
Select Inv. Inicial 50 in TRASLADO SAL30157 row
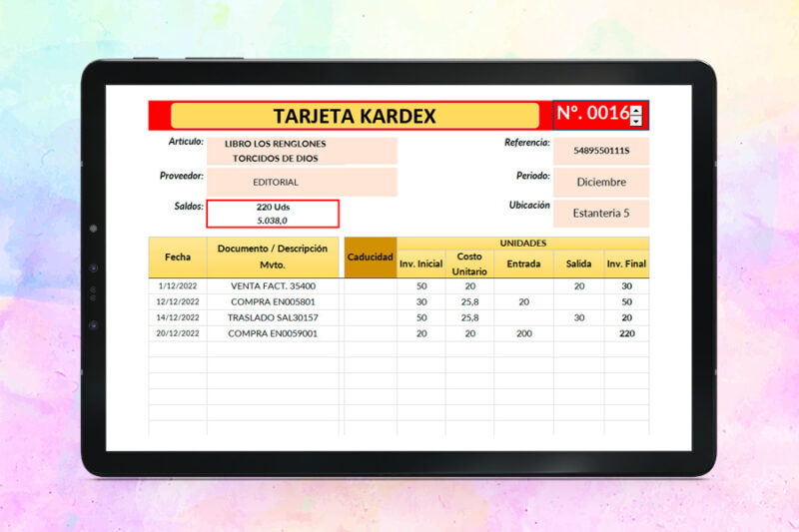[421, 317]
